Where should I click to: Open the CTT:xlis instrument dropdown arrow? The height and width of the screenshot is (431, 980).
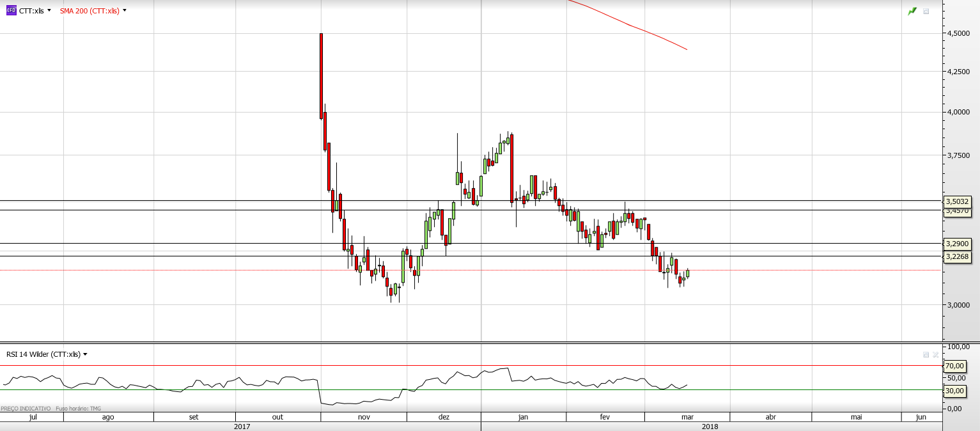pyautogui.click(x=49, y=10)
